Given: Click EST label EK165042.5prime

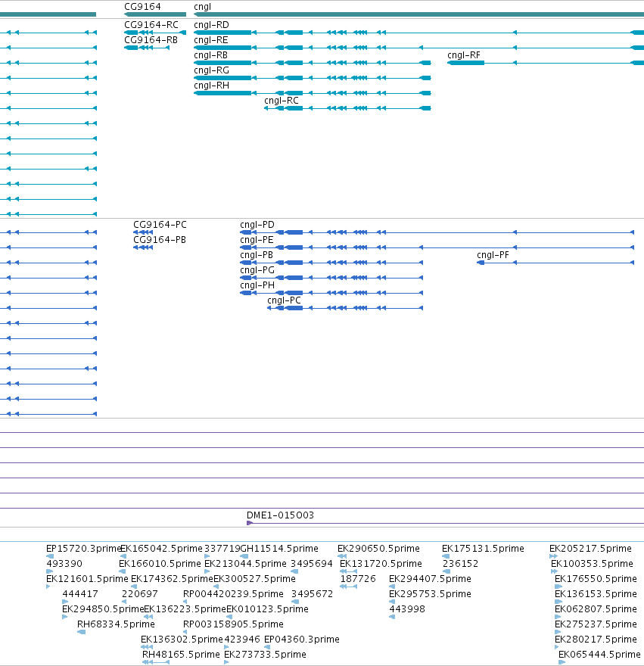Looking at the screenshot, I should (x=161, y=549).
